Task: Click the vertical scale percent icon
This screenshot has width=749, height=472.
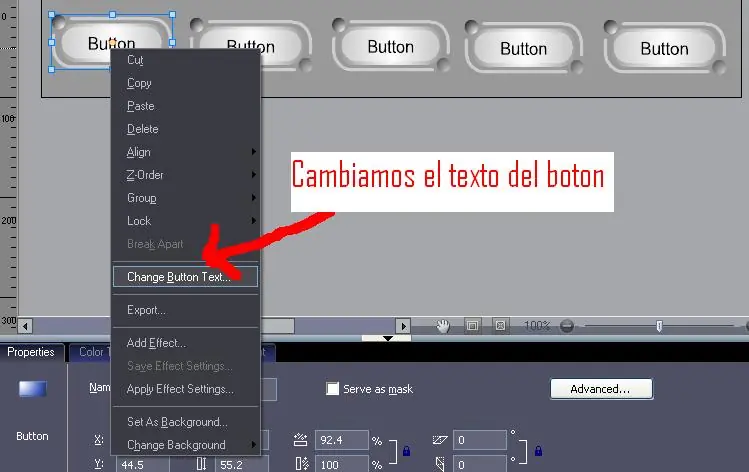Action: tap(302, 464)
